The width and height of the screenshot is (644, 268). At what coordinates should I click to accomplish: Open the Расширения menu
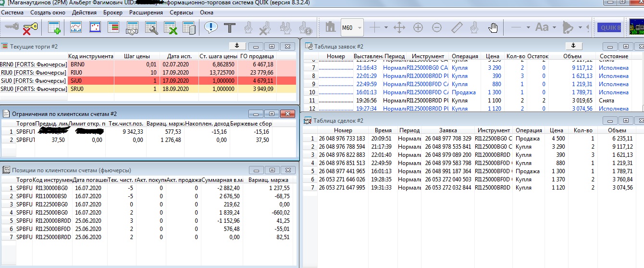[147, 12]
